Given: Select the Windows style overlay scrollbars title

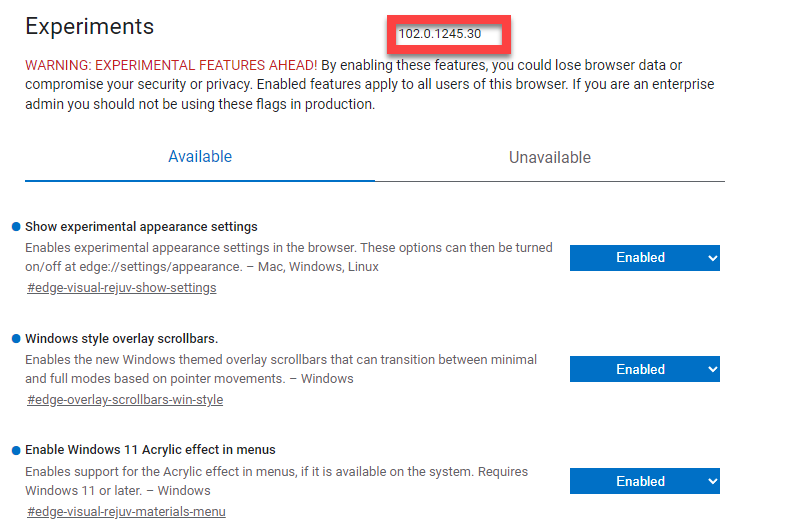Looking at the screenshot, I should click(121, 339).
